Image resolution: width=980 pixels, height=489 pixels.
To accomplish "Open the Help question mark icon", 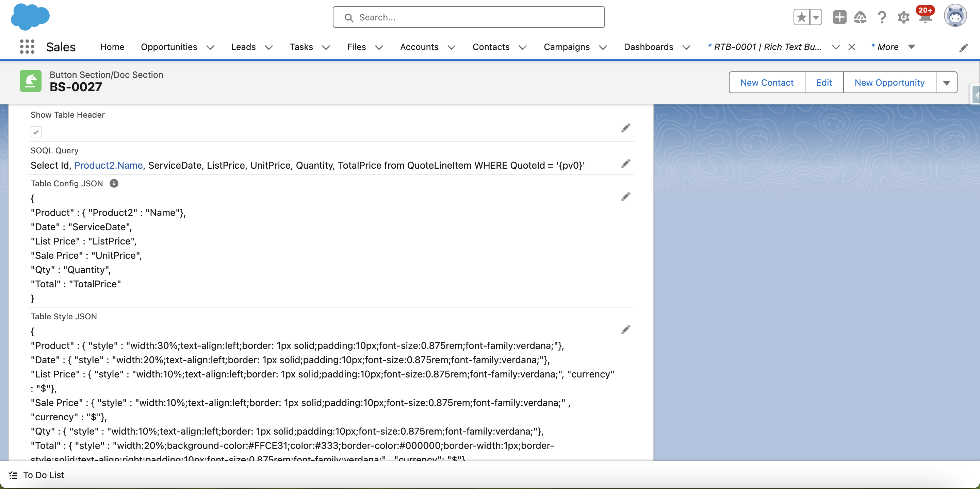I will (x=881, y=17).
